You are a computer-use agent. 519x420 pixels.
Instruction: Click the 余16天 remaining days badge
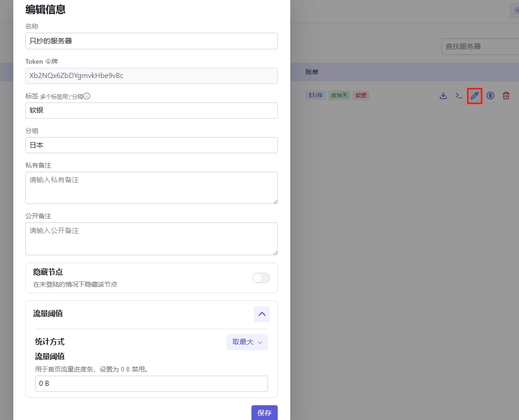(339, 95)
